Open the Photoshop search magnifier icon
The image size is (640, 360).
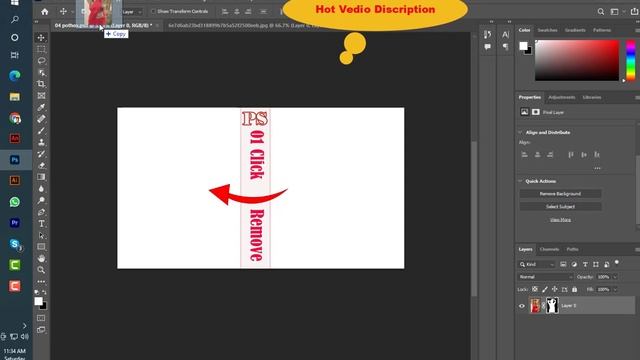pos(601,12)
